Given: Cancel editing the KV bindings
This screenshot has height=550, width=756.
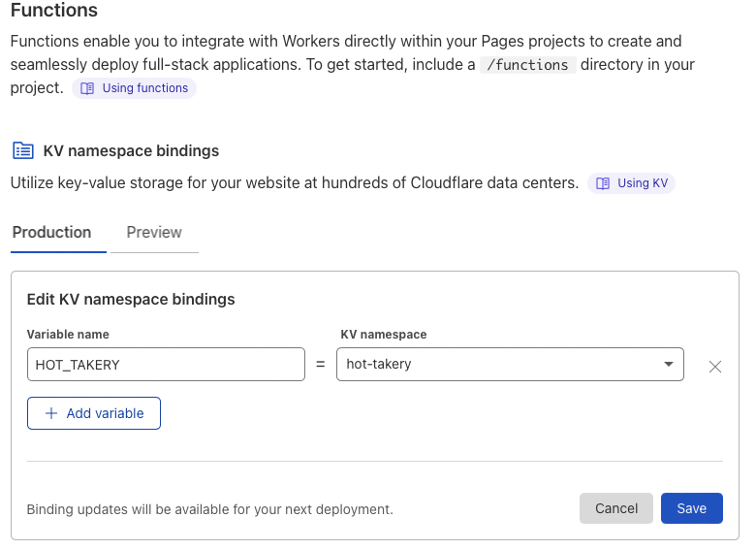Looking at the screenshot, I should click(x=616, y=508).
